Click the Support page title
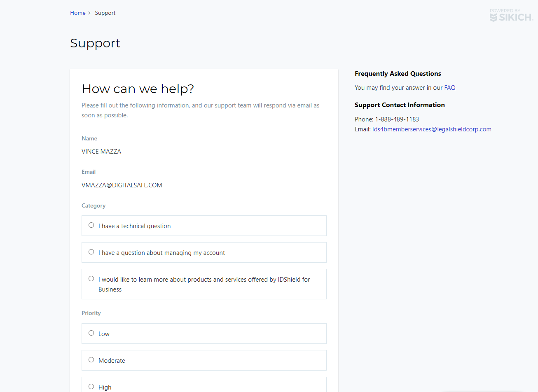This screenshot has width=538, height=392. pos(95,43)
